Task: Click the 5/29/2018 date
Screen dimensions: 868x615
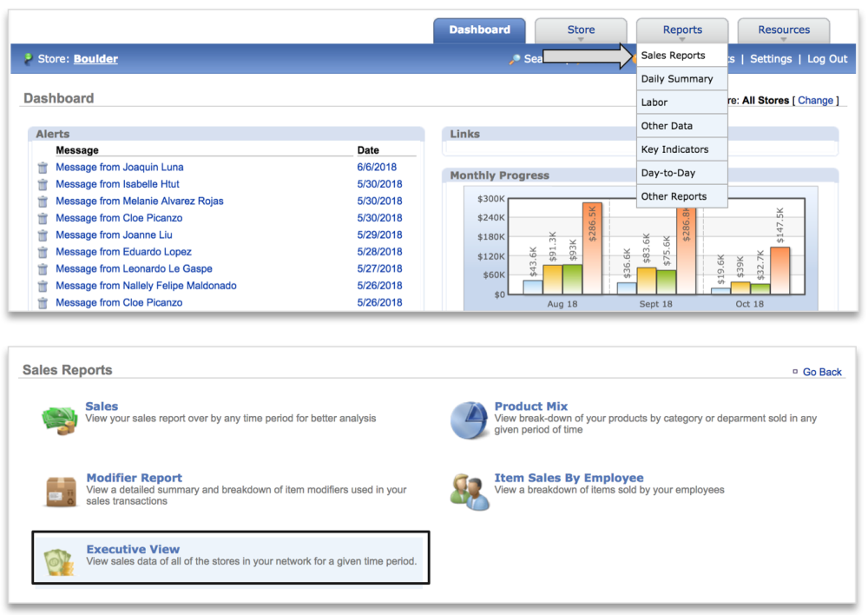Action: (x=379, y=235)
